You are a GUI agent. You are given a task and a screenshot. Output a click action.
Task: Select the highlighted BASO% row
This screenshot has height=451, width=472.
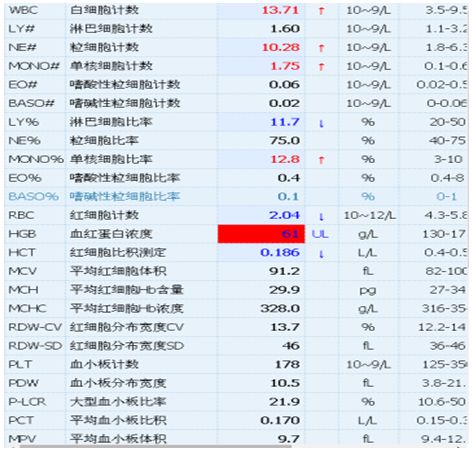pyautogui.click(x=237, y=196)
